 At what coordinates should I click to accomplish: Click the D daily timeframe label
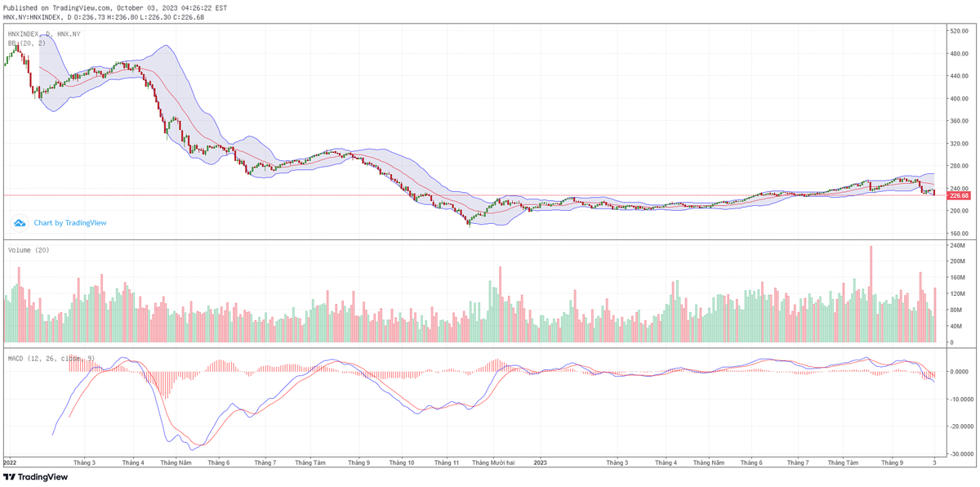point(47,34)
